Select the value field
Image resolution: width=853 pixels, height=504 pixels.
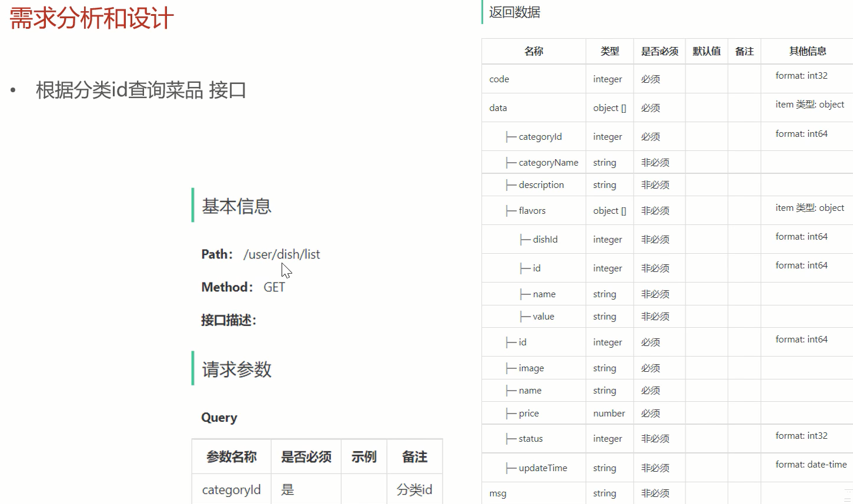pos(543,317)
